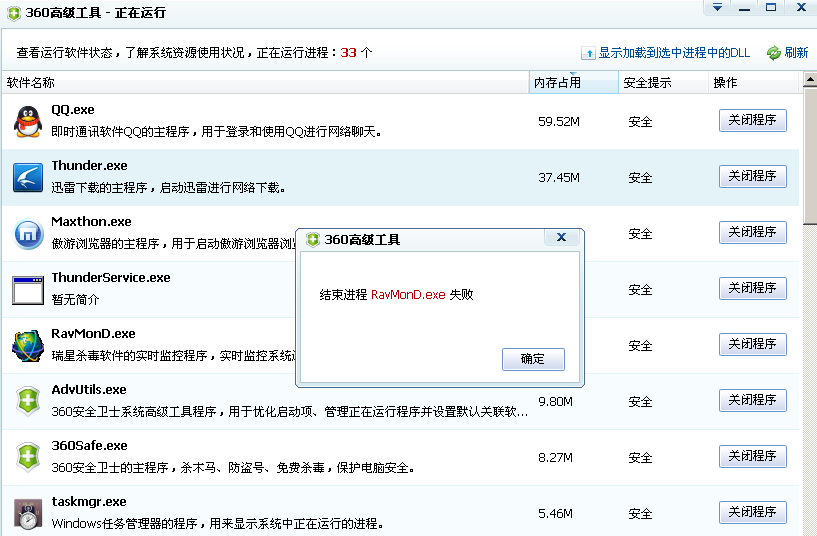Click 安全 status in taskmgr.exe row
The image size is (817, 536).
tap(640, 514)
